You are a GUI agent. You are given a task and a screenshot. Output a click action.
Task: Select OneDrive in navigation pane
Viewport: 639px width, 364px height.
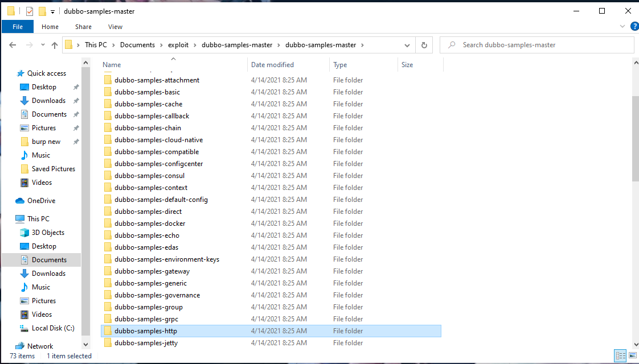[41, 201]
